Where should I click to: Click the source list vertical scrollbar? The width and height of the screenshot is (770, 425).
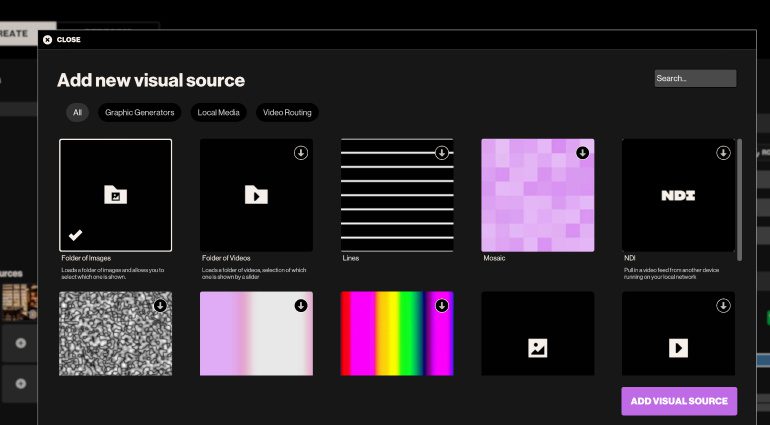click(x=739, y=200)
